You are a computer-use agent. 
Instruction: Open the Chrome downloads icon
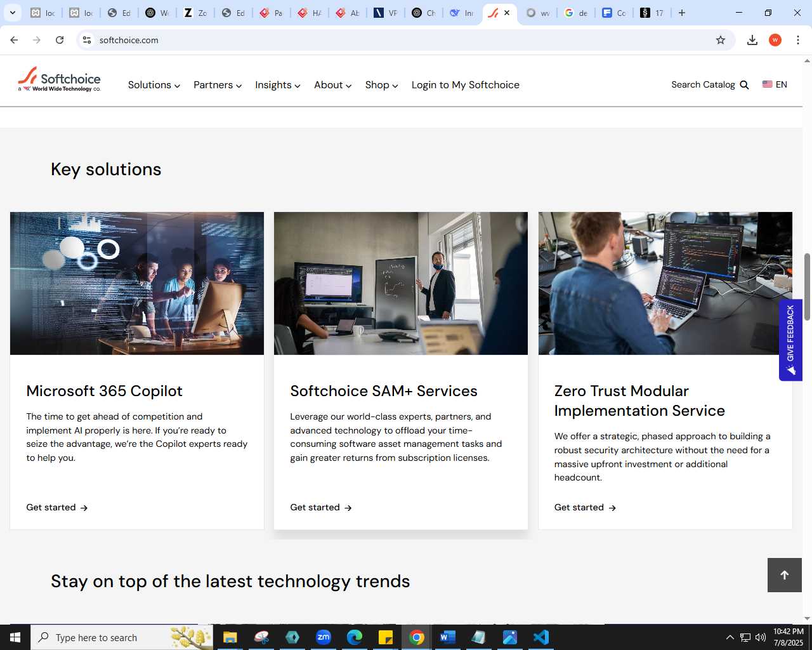point(752,40)
